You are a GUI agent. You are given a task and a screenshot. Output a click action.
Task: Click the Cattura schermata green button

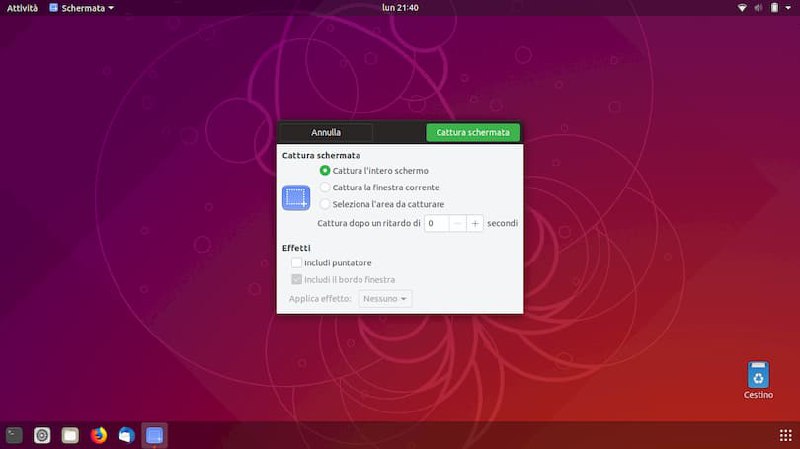473,132
